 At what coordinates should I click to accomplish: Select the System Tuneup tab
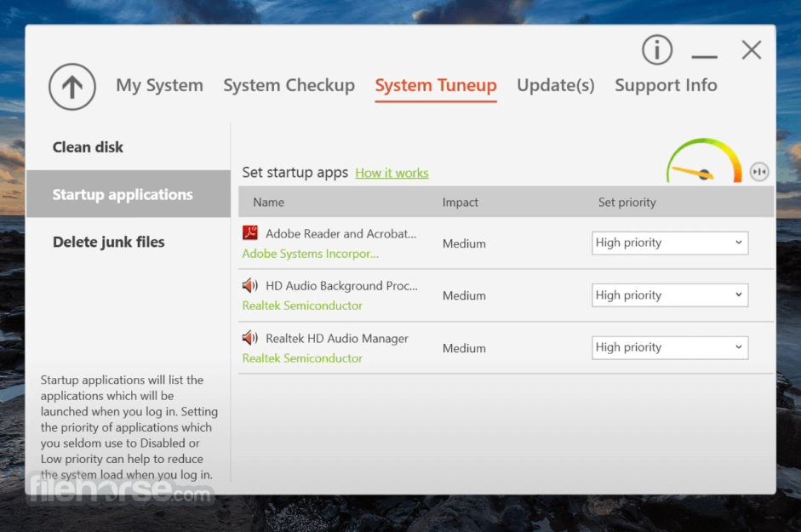click(436, 85)
